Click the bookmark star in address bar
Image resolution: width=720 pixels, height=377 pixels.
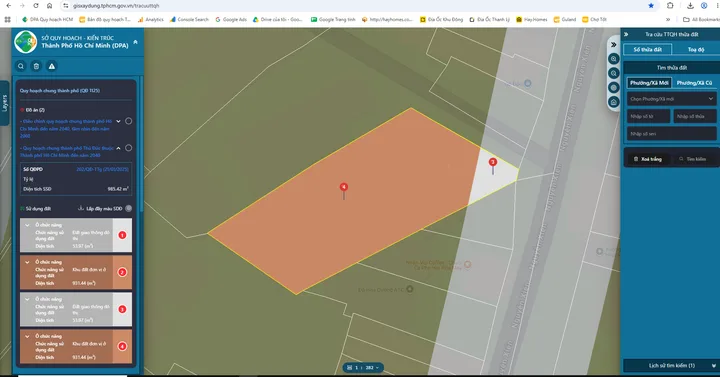click(x=651, y=6)
